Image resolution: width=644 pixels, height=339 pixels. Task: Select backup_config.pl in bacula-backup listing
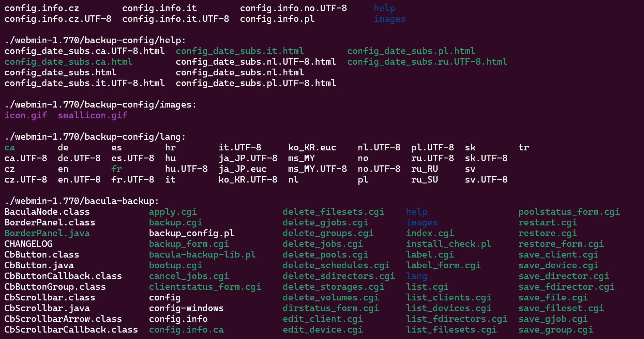[x=192, y=233]
